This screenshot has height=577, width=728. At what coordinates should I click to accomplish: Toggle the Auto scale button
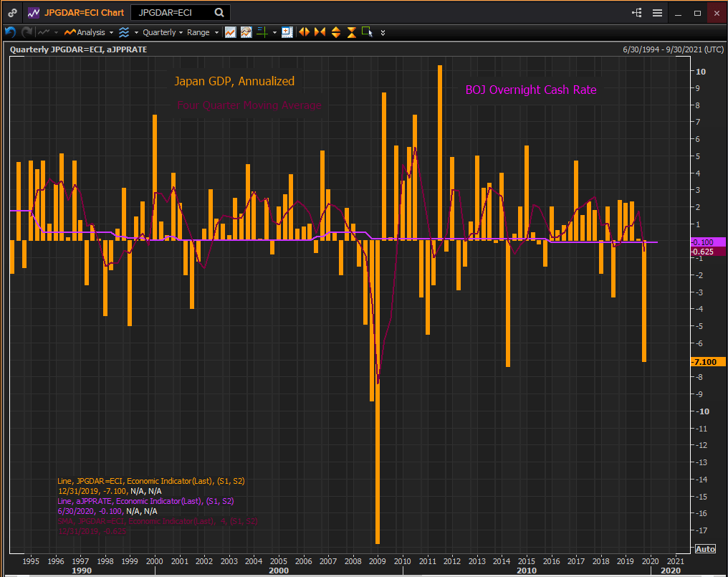pos(705,548)
